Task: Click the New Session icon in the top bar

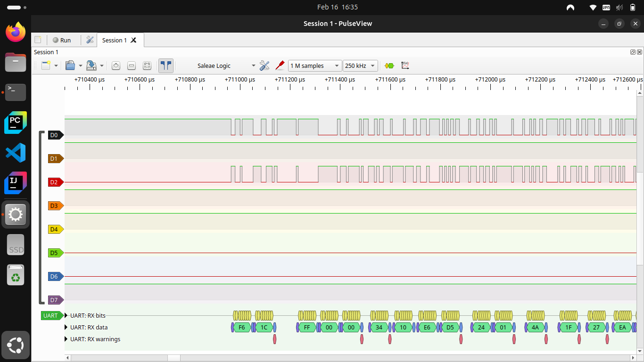Action: (x=38, y=40)
